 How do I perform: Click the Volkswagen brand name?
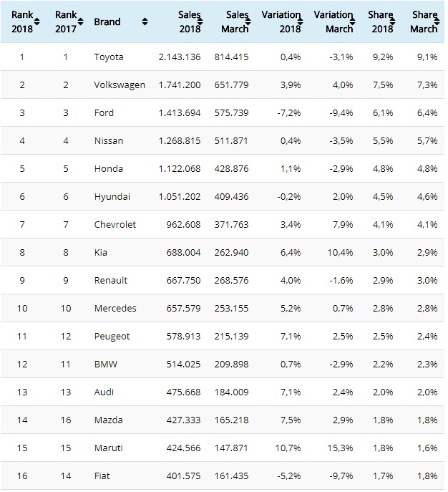[x=120, y=85]
